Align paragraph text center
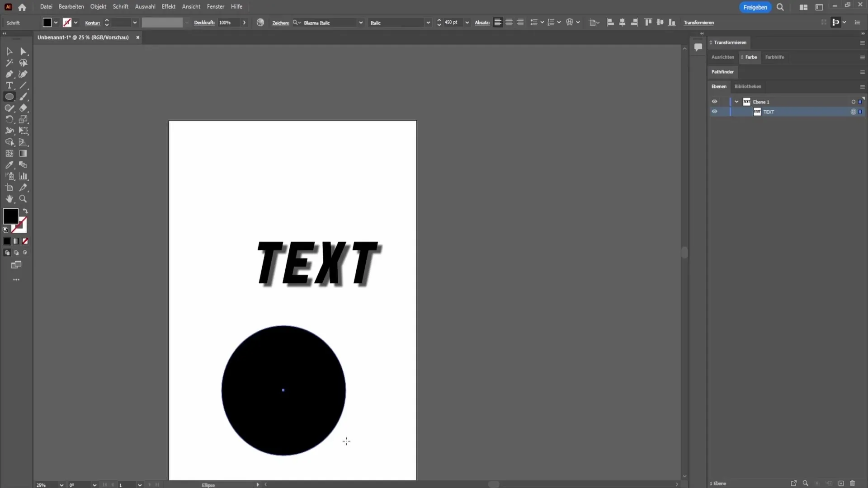Image resolution: width=868 pixels, height=488 pixels. pos(509,22)
